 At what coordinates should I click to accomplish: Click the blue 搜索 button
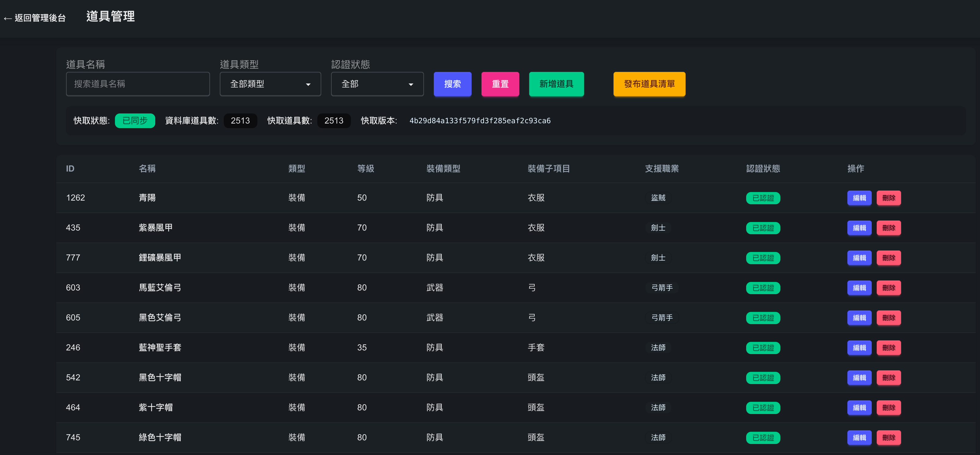click(452, 84)
